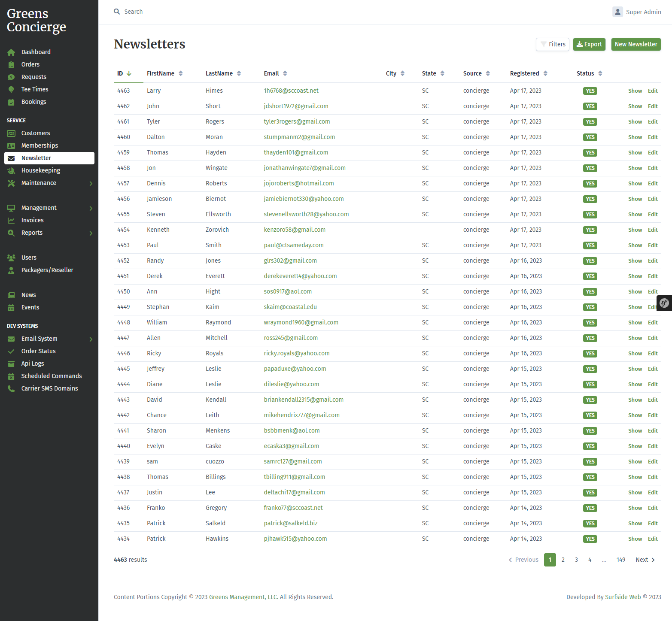Show record for Larry Himes
Image resolution: width=672 pixels, height=621 pixels.
click(x=635, y=91)
